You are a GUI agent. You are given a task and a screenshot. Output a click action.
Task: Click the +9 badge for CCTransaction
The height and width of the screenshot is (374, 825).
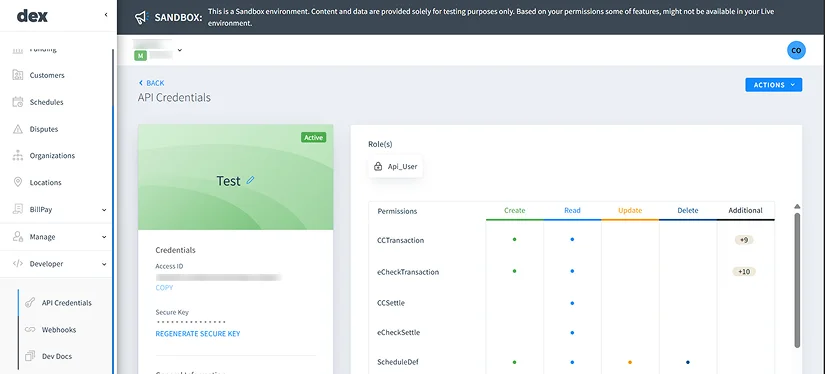(x=743, y=240)
